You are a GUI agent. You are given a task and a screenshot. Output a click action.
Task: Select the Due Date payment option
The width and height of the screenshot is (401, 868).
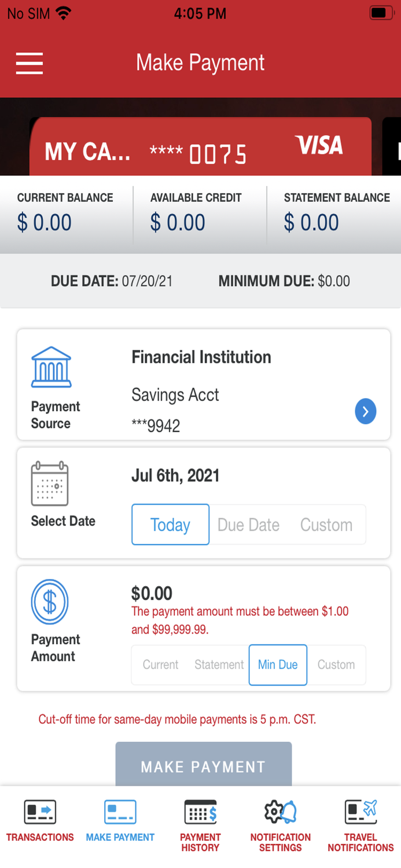[x=248, y=524]
